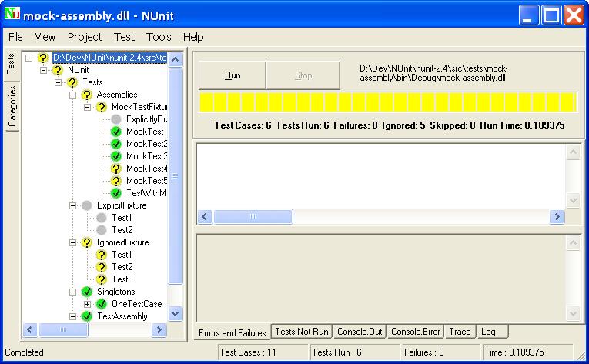Open the Tools menu

click(159, 37)
